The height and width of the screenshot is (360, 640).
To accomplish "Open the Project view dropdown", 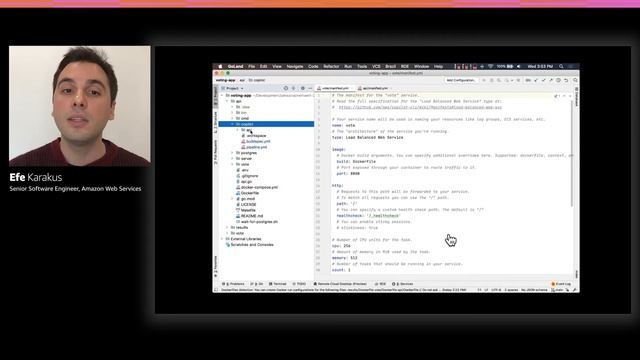I will pyautogui.click(x=234, y=88).
